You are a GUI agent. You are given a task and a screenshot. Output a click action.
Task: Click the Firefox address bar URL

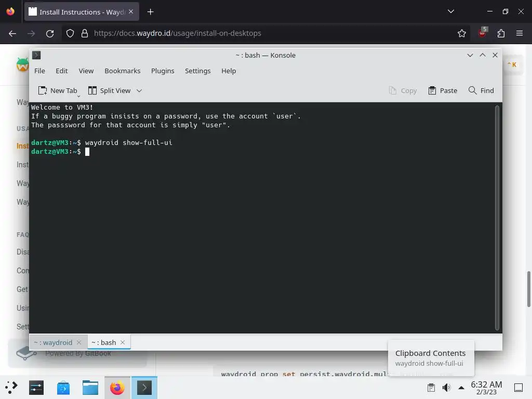[x=178, y=33]
